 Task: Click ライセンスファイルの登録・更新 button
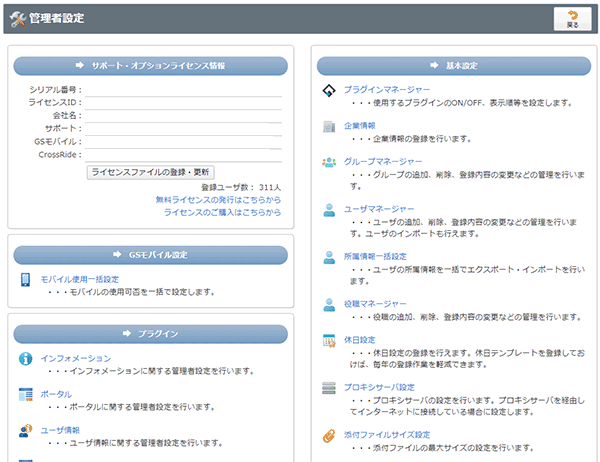click(150, 172)
